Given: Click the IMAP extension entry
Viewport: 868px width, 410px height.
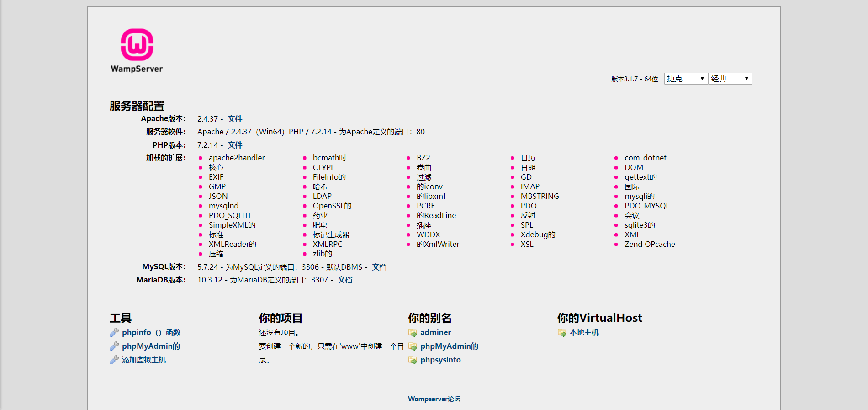Looking at the screenshot, I should click(x=530, y=186).
